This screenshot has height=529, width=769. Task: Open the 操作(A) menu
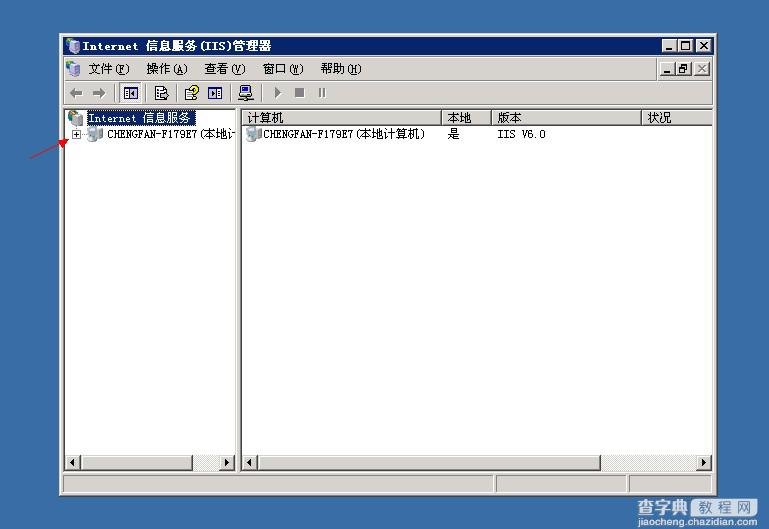tap(167, 69)
